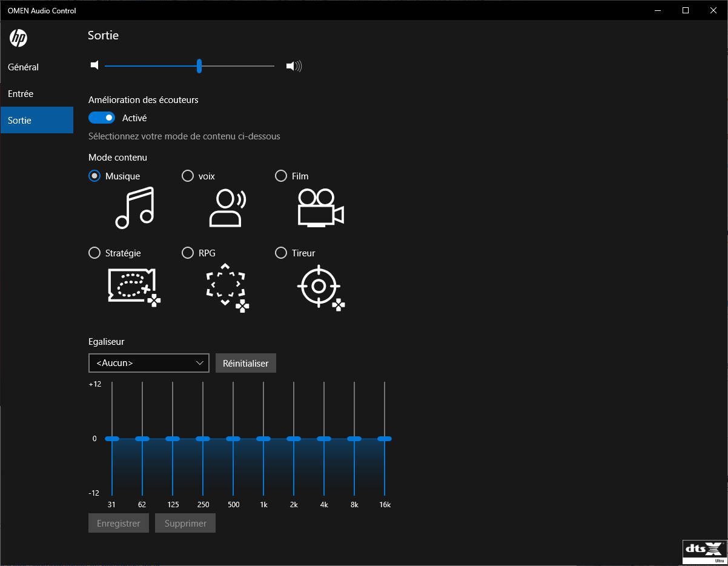728x566 pixels.
Task: Select the Stratégie radio button
Action: [x=94, y=253]
